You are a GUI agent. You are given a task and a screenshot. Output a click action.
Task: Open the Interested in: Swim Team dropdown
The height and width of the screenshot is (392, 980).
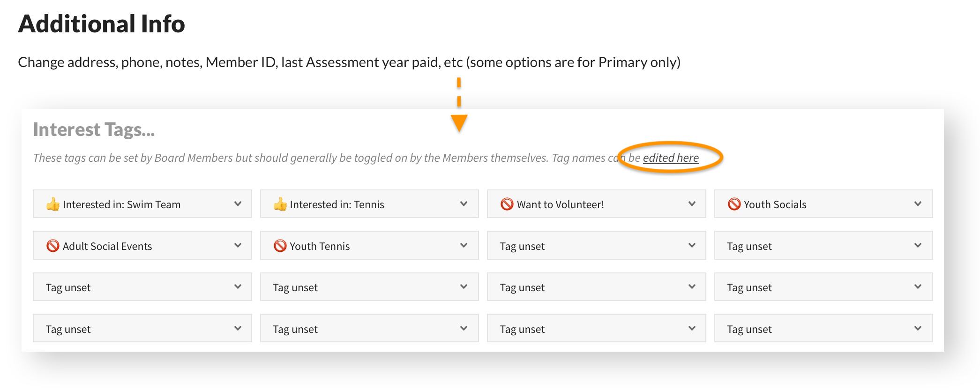pos(238,204)
